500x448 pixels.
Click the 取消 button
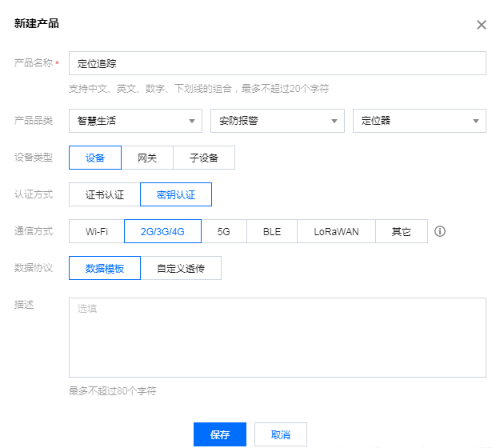(281, 434)
